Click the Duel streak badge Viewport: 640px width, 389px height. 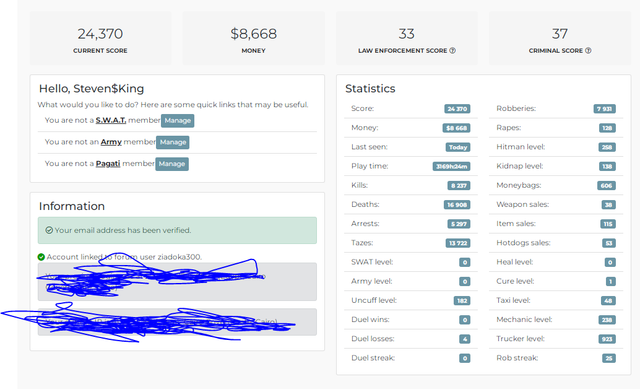[465, 358]
